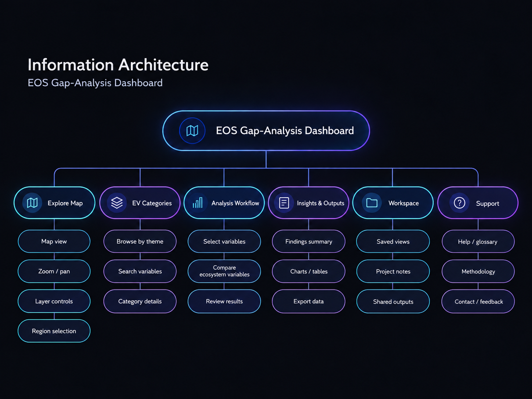
Task: Open the Workspace section label
Action: [403, 203]
